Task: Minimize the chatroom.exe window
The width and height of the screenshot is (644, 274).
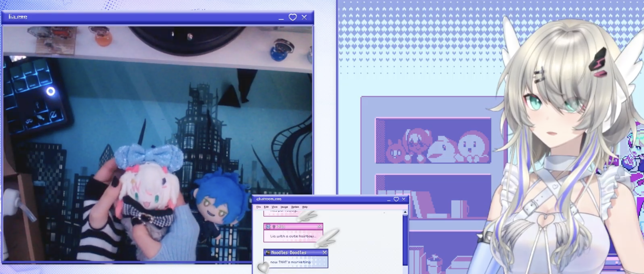Action: [389, 201]
